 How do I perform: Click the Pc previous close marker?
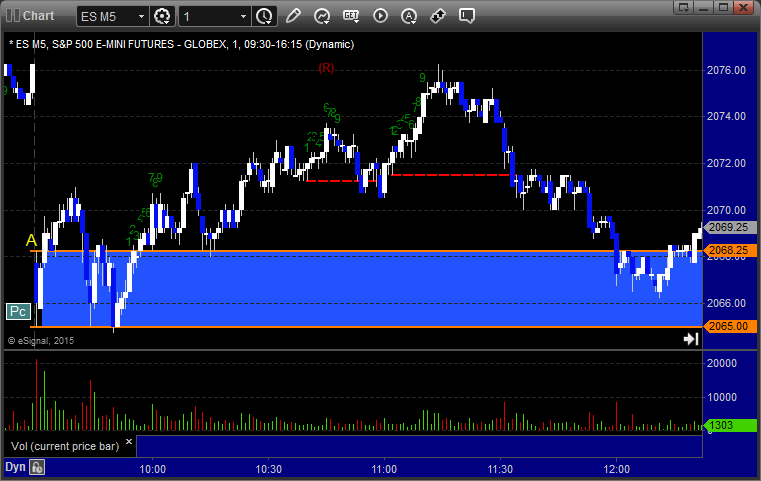(x=18, y=312)
